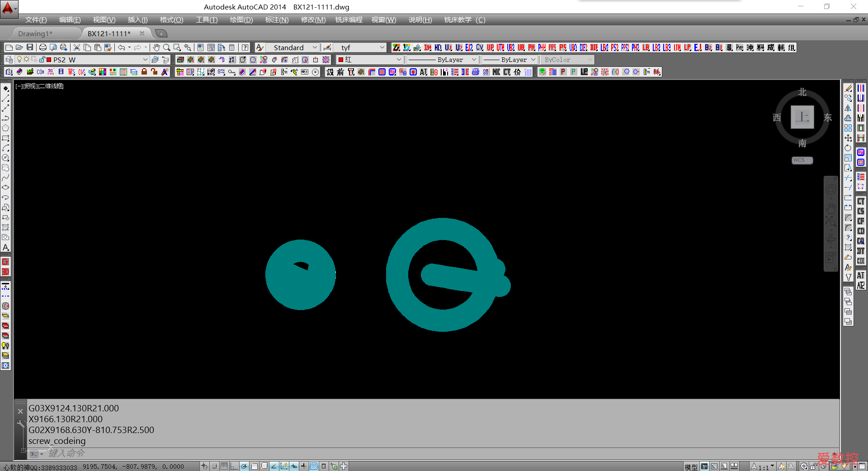Select the Erase modify tool
Screen dimensions: 868x471
(x=848, y=88)
